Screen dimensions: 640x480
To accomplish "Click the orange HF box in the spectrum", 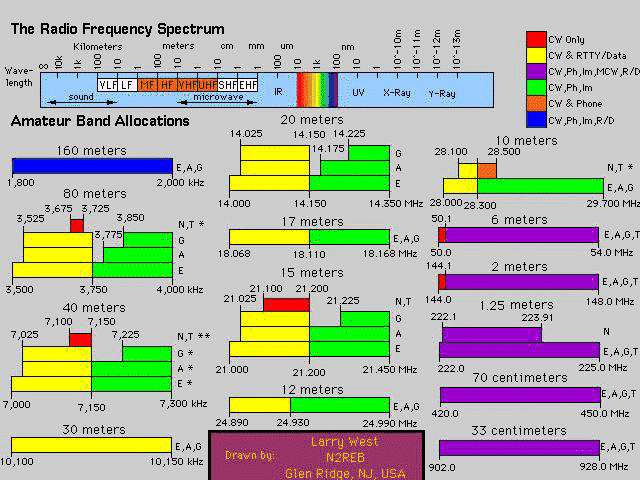I will [167, 85].
